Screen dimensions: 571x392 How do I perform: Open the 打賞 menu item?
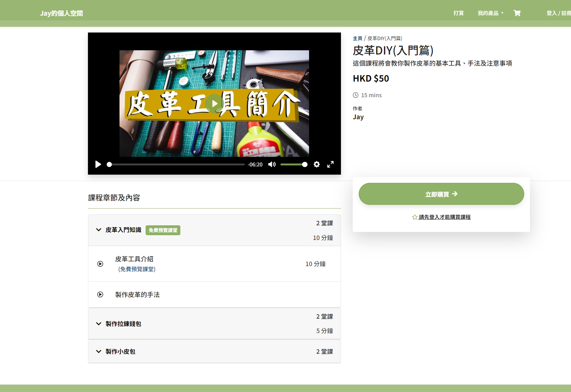click(x=459, y=13)
